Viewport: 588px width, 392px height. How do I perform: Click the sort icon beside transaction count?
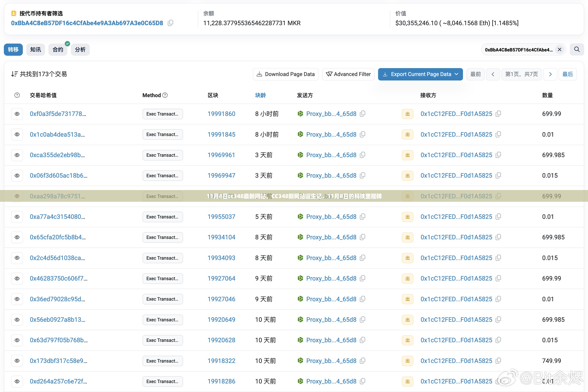pos(14,74)
